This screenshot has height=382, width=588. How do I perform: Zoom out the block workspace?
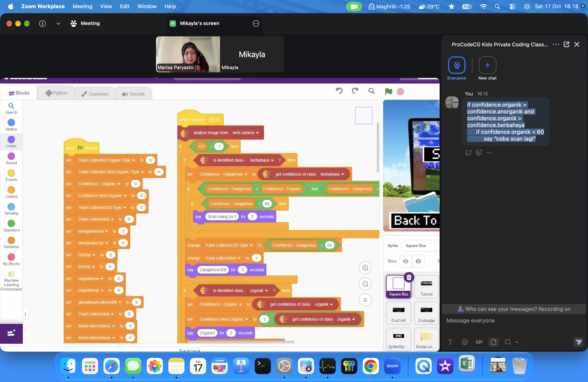(365, 284)
